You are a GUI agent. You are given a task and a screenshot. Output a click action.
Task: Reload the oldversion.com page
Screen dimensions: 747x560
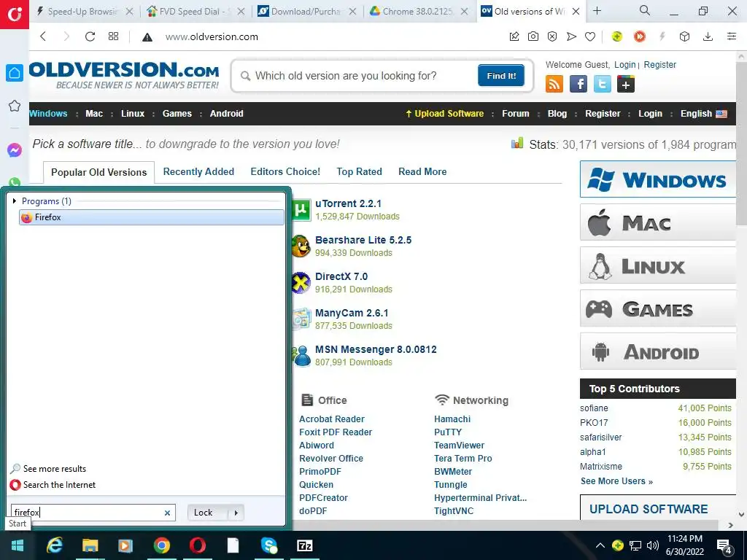tap(90, 36)
